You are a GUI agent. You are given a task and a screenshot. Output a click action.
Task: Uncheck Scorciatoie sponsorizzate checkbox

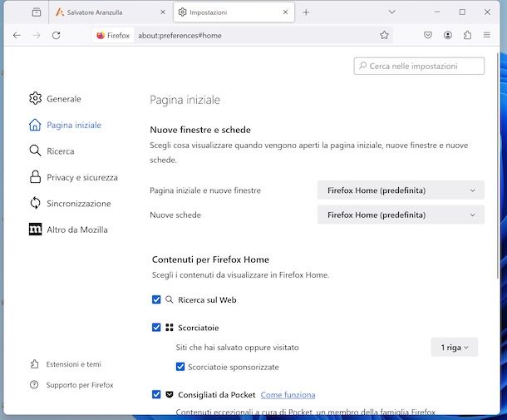click(180, 367)
